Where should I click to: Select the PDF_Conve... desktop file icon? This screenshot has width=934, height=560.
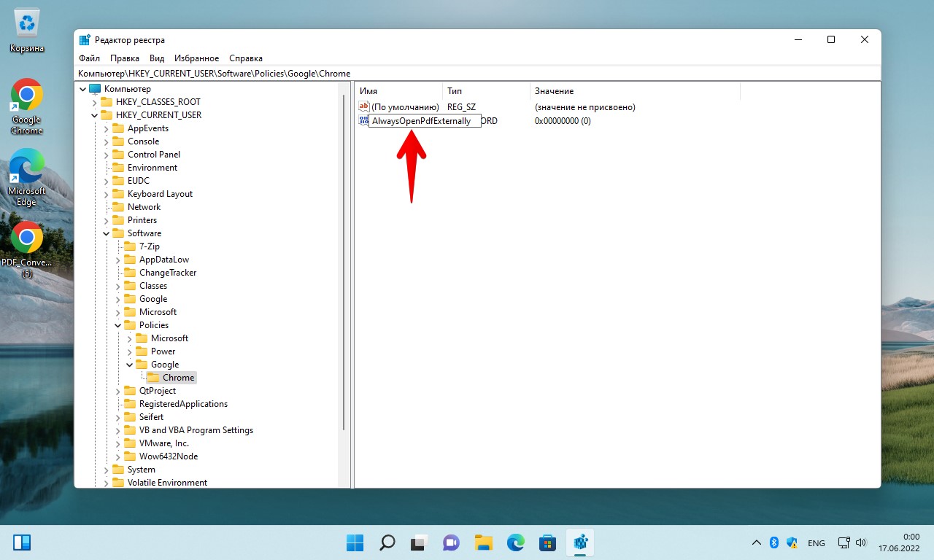27,249
